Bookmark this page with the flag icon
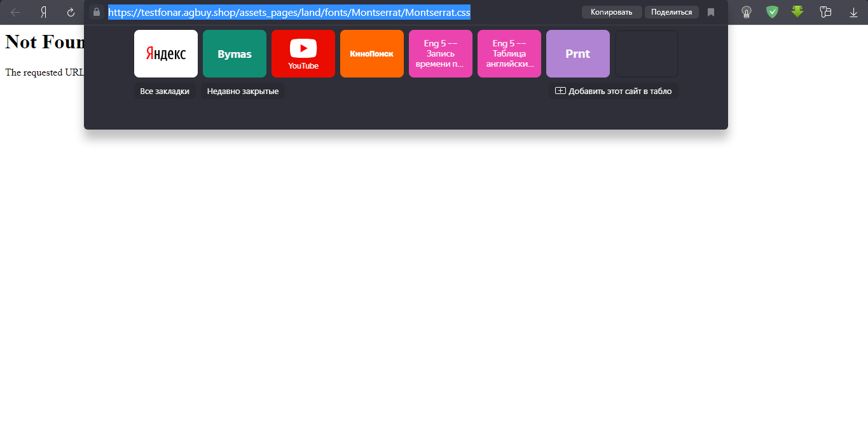The height and width of the screenshot is (439, 868). click(711, 12)
